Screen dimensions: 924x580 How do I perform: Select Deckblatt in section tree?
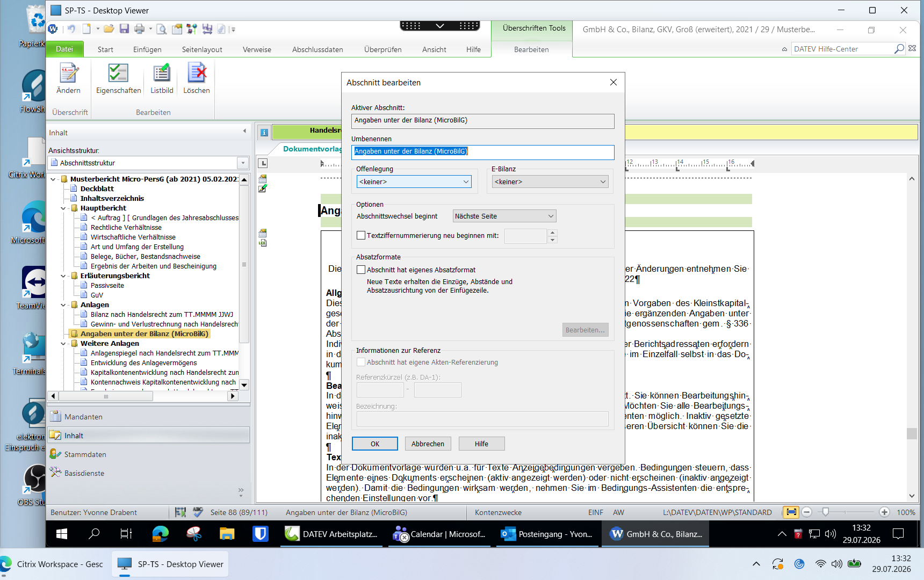click(x=97, y=189)
